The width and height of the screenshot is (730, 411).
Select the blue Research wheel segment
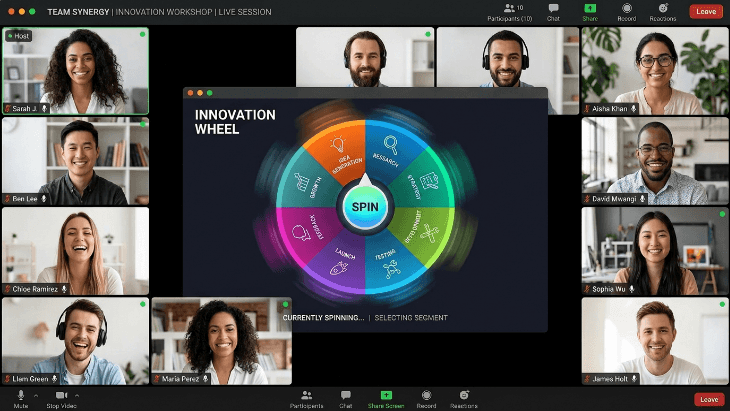390,150
